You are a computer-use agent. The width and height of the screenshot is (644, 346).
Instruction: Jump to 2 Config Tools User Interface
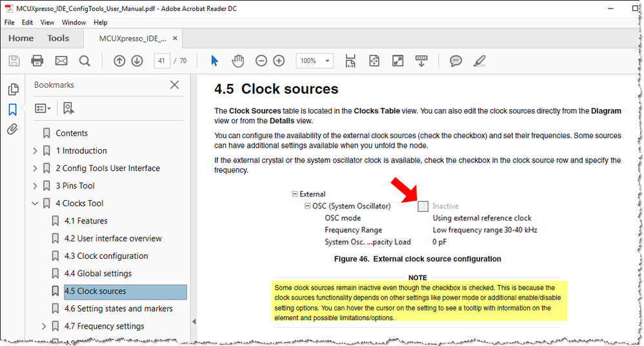click(x=108, y=168)
